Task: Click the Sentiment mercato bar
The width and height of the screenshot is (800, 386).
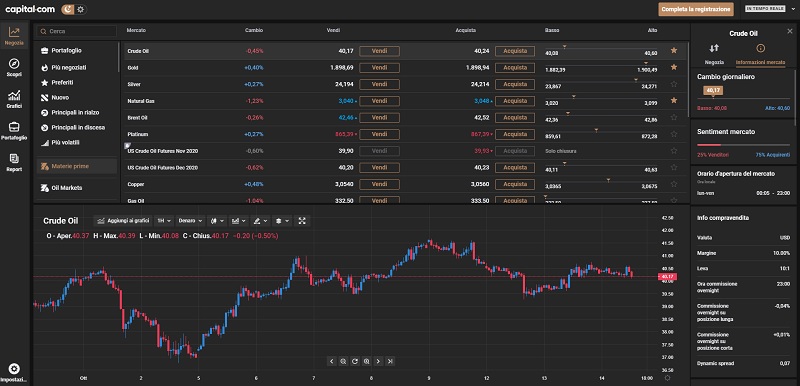Action: point(743,145)
